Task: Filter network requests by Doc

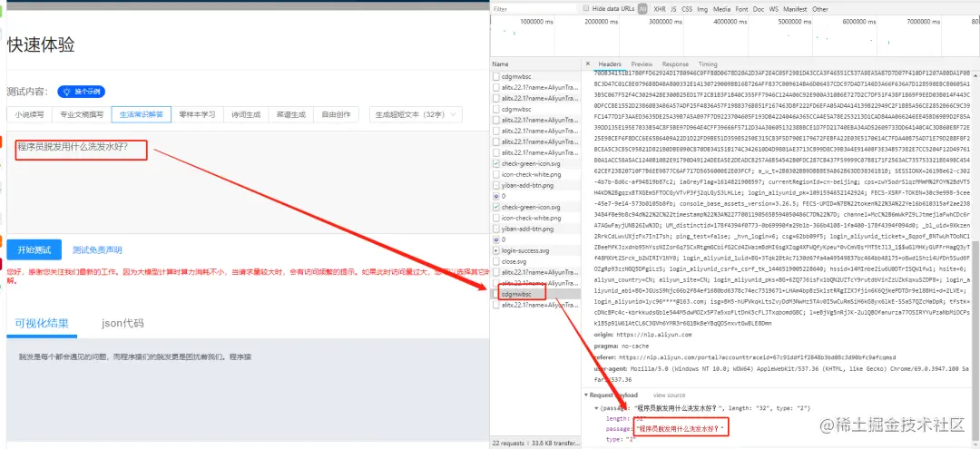Action: (x=758, y=9)
